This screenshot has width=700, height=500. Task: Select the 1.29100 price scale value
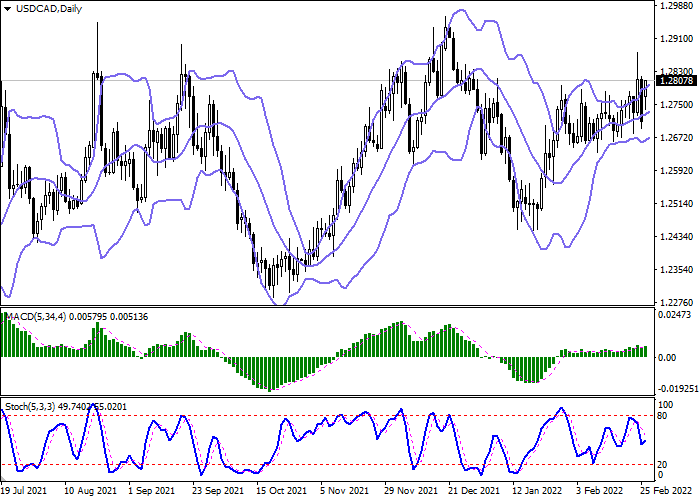click(676, 39)
